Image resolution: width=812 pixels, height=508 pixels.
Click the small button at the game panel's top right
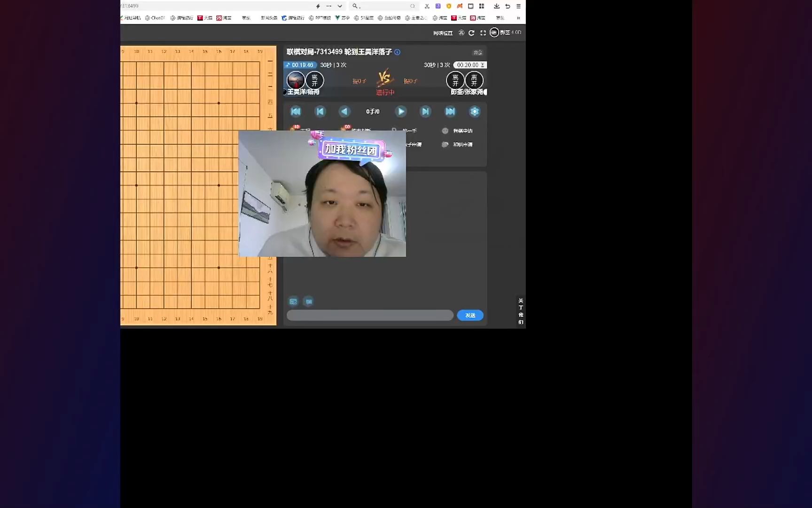(478, 53)
